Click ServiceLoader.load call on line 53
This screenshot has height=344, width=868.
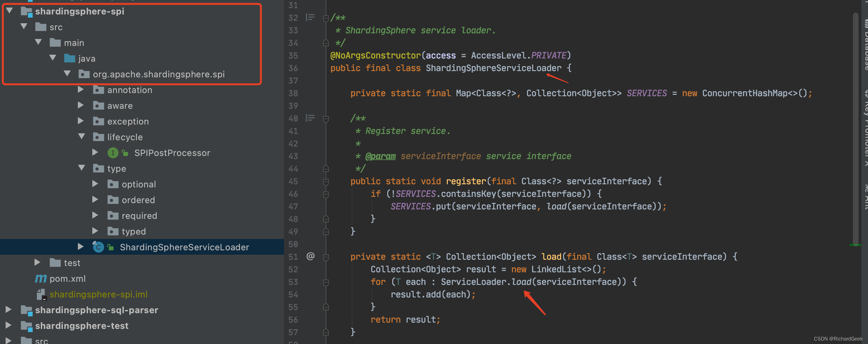coord(486,282)
